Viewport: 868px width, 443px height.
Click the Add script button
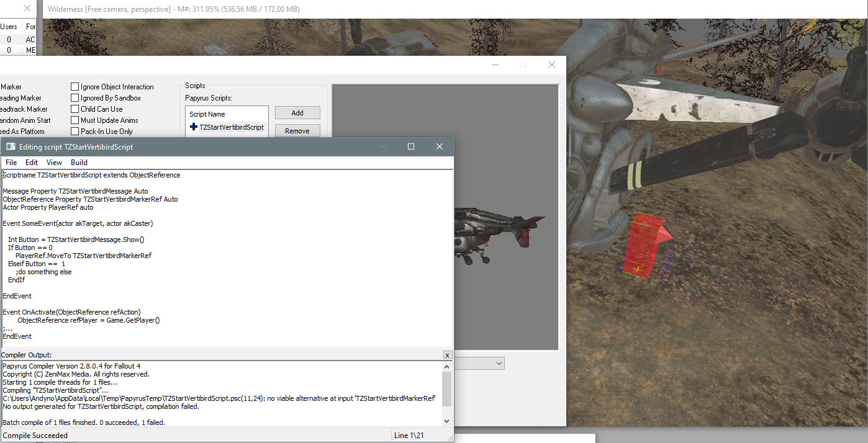coord(297,113)
